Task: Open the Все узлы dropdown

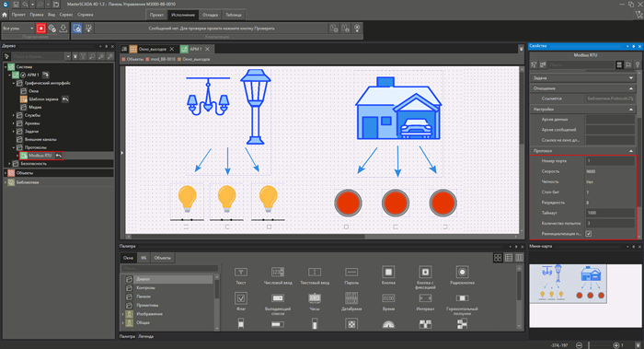Action: (x=18, y=29)
